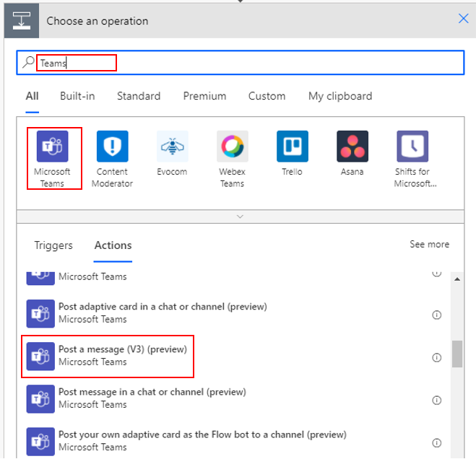Expand the connectors list with chevron
Viewport: 476px width, 459px height.
click(240, 217)
